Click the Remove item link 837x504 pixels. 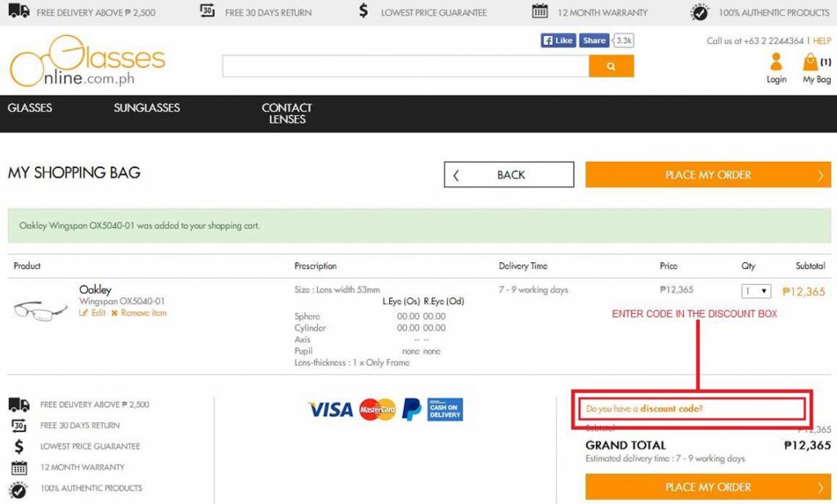click(139, 313)
